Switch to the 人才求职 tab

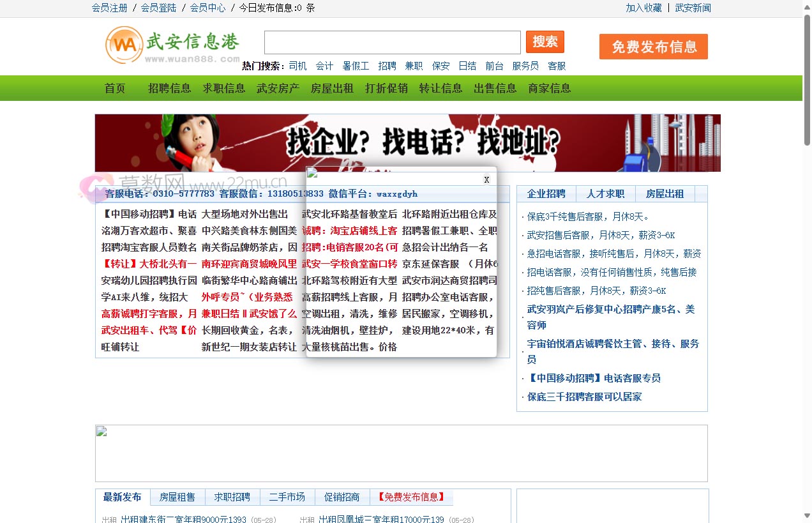(605, 193)
